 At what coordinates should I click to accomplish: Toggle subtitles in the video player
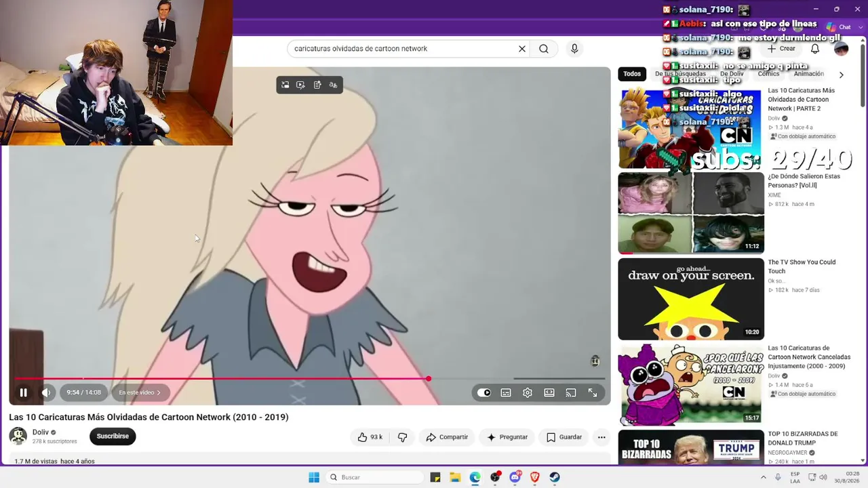click(506, 392)
